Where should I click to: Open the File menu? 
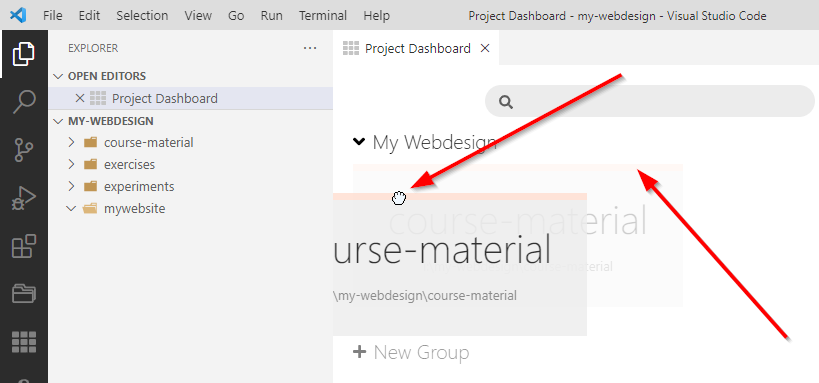coord(53,16)
